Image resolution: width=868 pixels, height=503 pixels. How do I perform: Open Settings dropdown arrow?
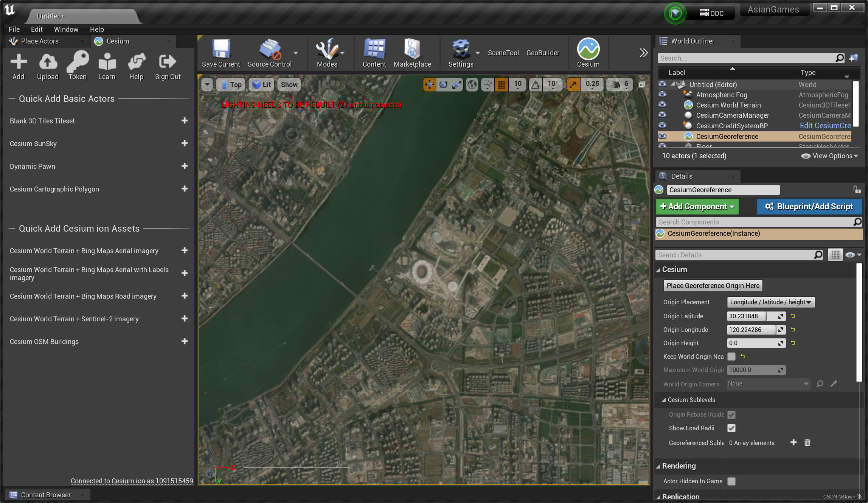click(x=478, y=53)
